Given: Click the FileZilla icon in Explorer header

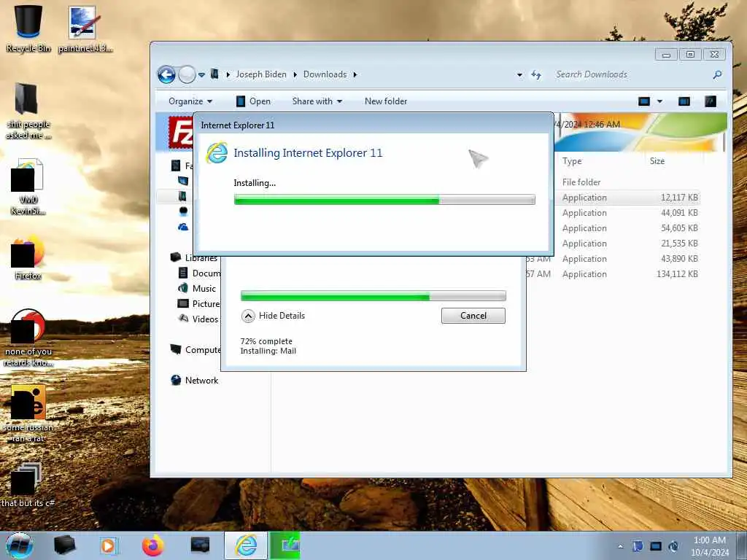Looking at the screenshot, I should 181,132.
